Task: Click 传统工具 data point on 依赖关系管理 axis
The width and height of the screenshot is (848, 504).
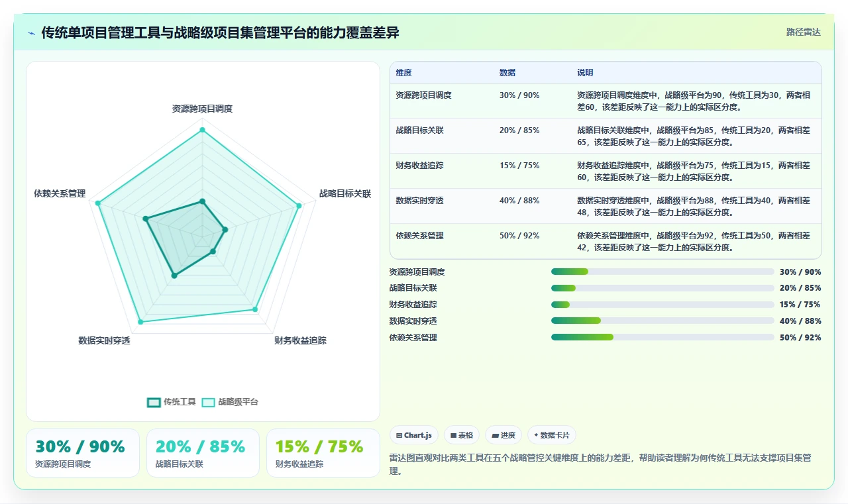Action: tap(146, 219)
